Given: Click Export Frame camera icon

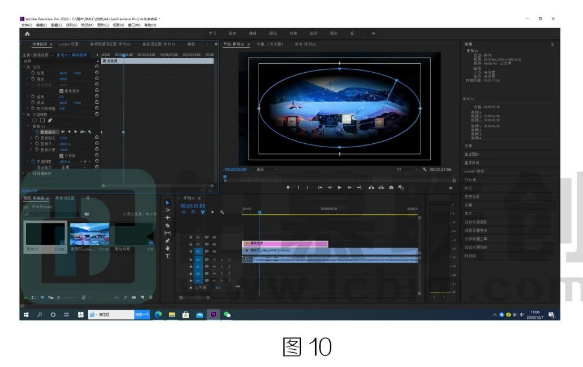Looking at the screenshot, I should click(x=391, y=188).
